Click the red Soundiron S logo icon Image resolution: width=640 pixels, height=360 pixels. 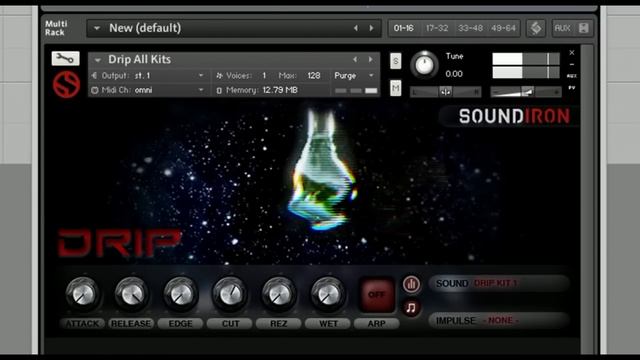click(66, 84)
